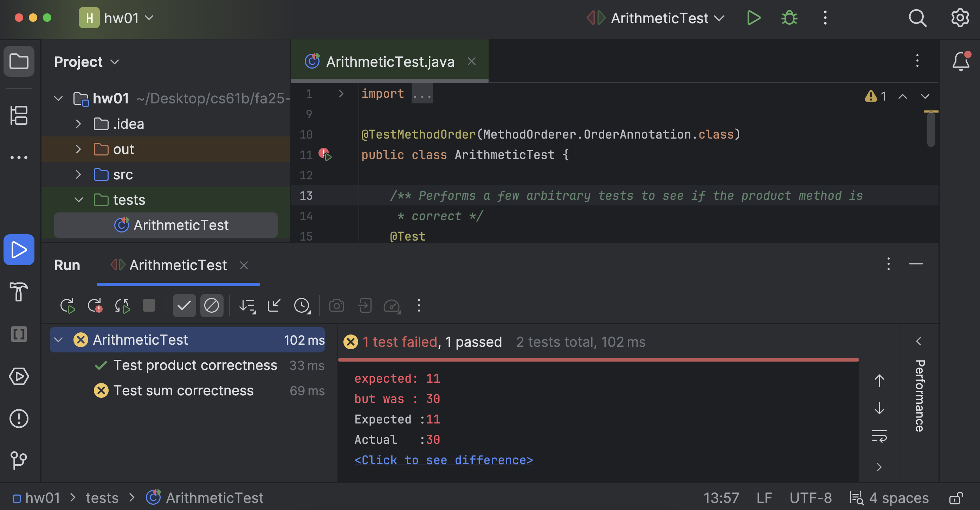Screen dimensions: 980x510
Task: Expand the src folder in project tree
Action: click(78, 175)
